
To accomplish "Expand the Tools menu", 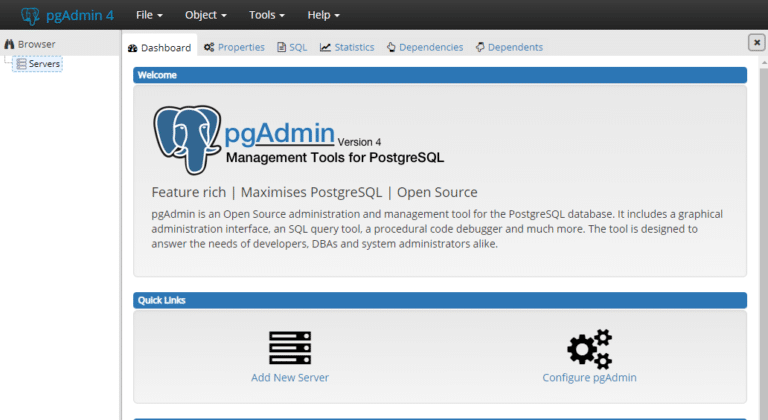I will coord(267,15).
